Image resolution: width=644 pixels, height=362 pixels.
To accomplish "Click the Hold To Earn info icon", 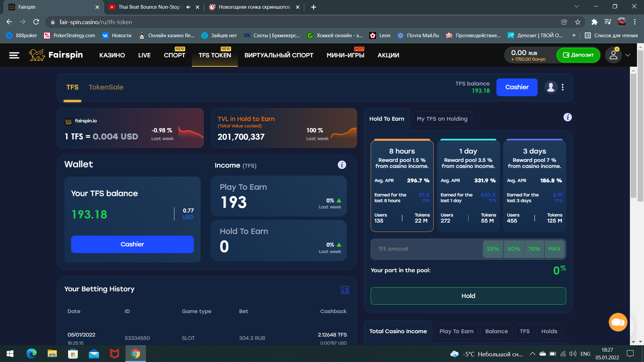I will (568, 117).
